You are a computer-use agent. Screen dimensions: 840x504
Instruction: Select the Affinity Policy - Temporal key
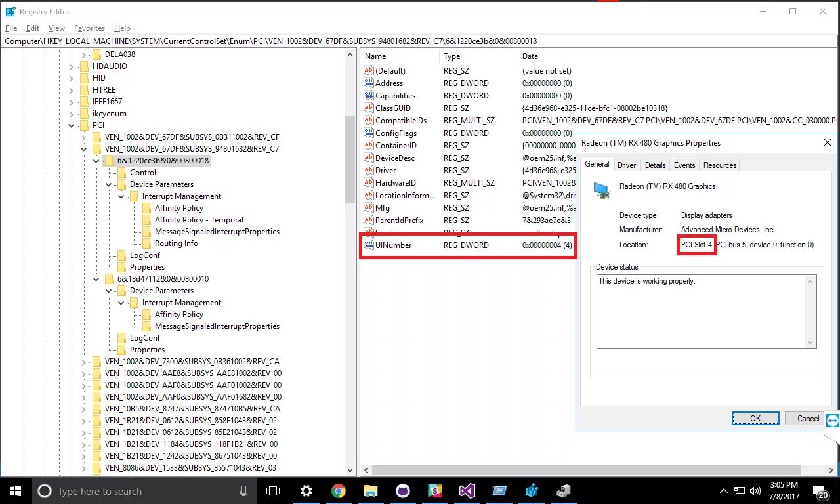pos(199,220)
